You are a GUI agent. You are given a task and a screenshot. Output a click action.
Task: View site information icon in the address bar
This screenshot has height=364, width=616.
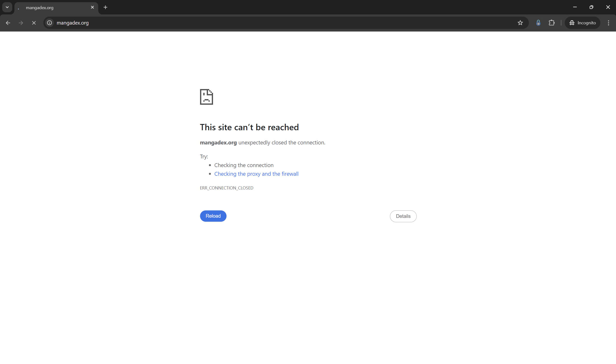pos(50,23)
